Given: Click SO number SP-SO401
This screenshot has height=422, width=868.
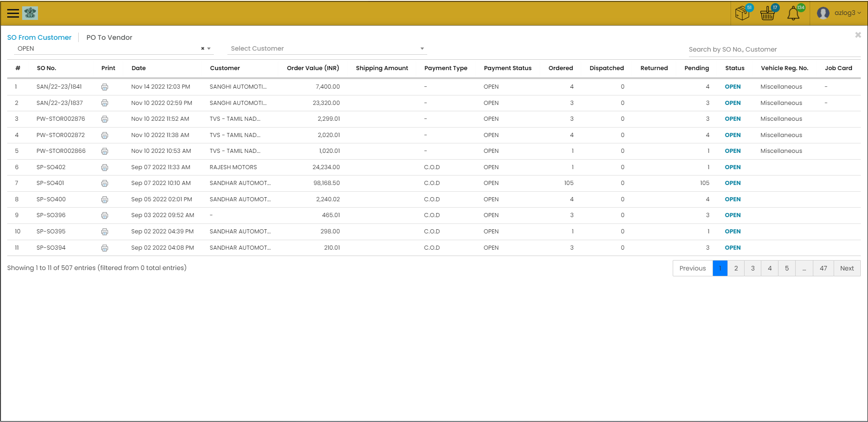Looking at the screenshot, I should coord(50,183).
